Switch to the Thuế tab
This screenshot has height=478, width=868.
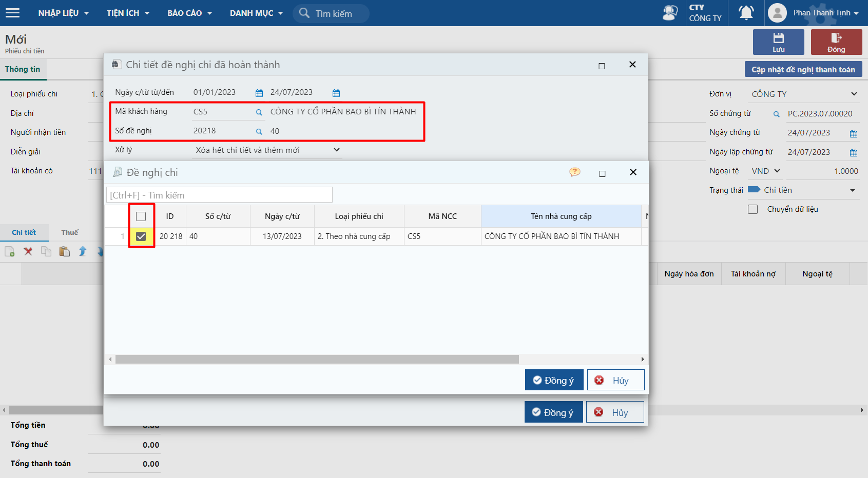(x=69, y=232)
